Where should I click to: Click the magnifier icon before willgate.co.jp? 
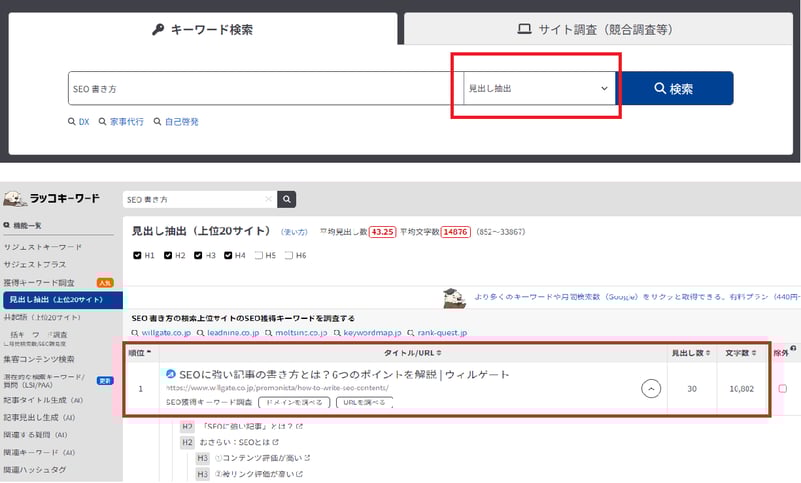(x=135, y=333)
